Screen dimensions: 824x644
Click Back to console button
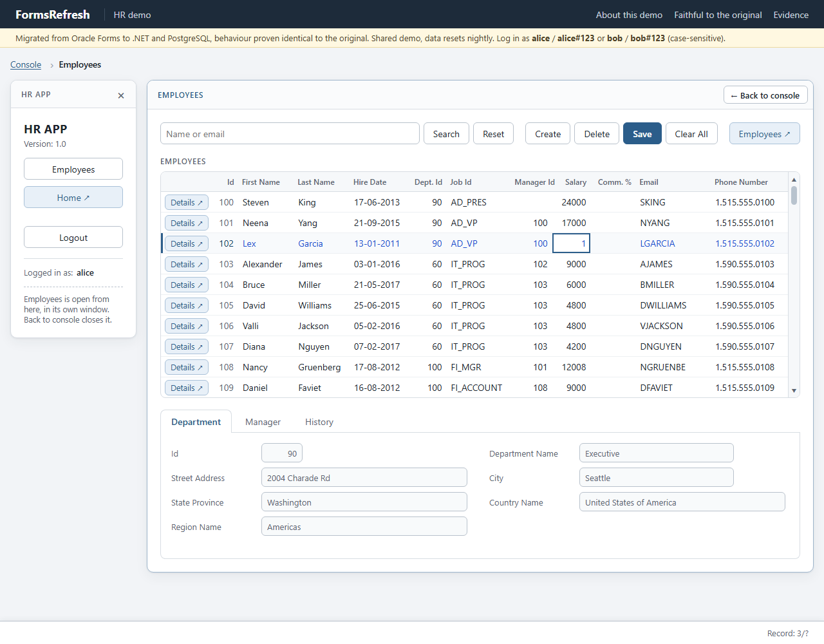click(765, 95)
